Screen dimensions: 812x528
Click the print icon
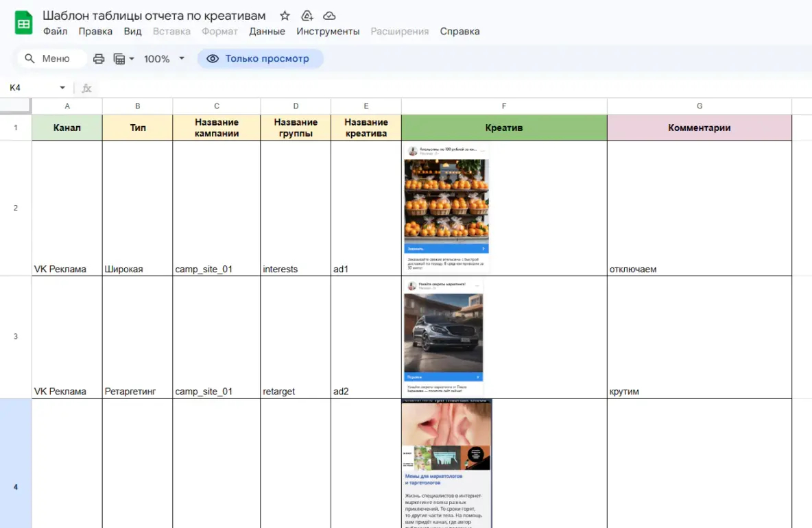pyautogui.click(x=99, y=59)
